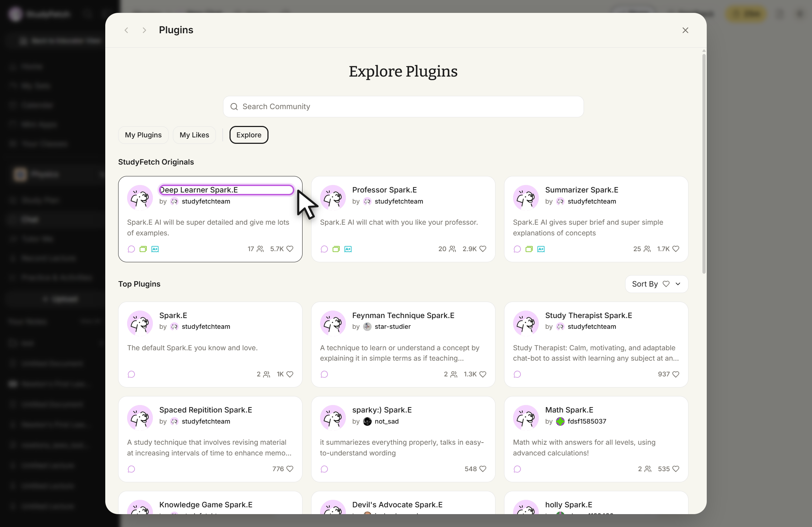Click users icon on Professor Spark.E card

pyautogui.click(x=453, y=249)
